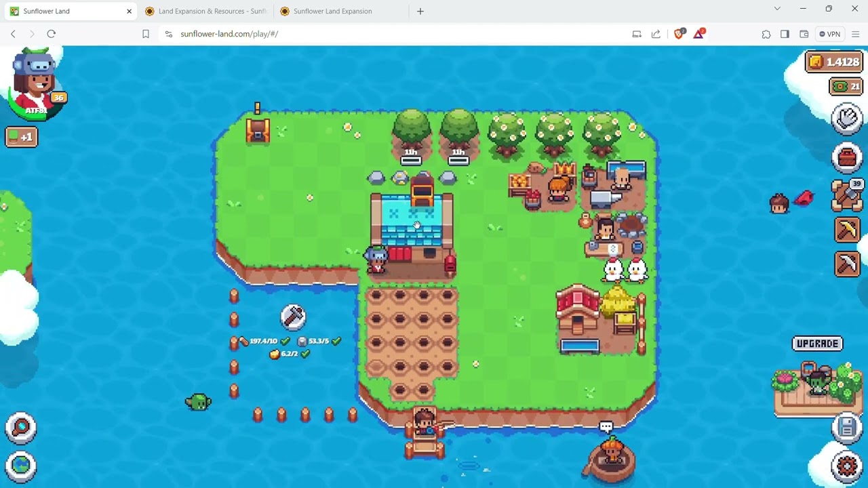Select the gold pickaxe tool
The height and width of the screenshot is (488, 868).
pos(847,230)
